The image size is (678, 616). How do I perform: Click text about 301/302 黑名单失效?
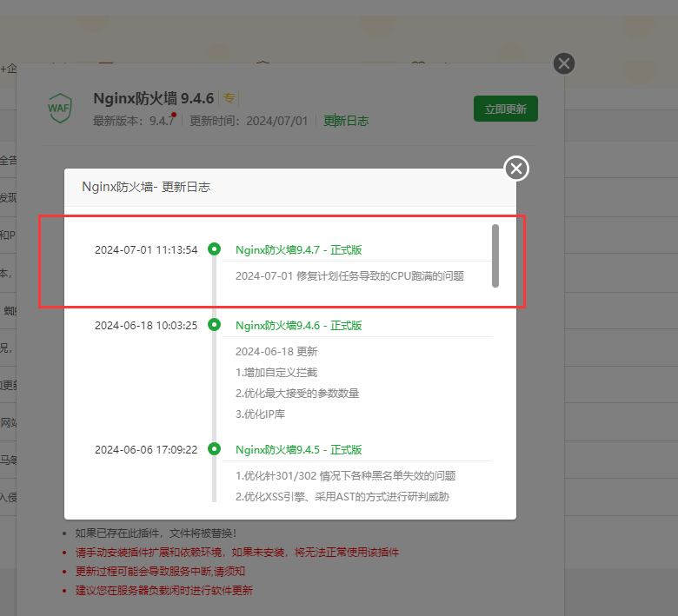coord(345,475)
